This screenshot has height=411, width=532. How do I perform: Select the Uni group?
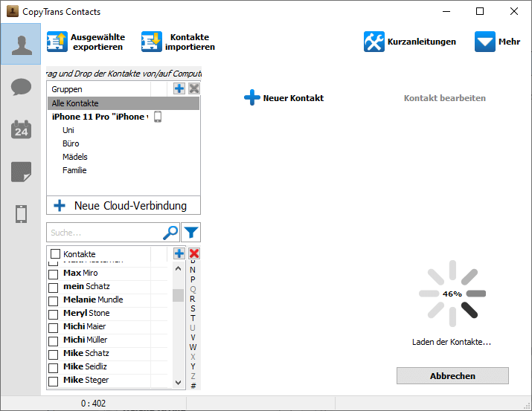pos(68,130)
